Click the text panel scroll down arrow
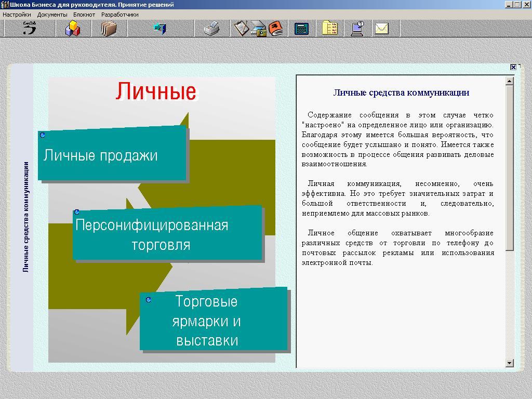This screenshot has height=399, width=532. tap(509, 363)
